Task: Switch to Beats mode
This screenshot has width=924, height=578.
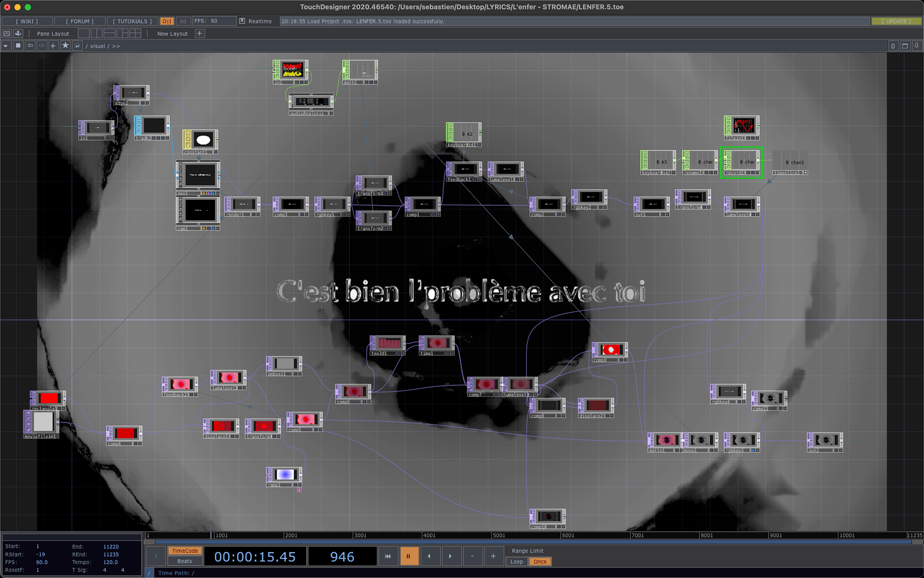Action: click(x=185, y=561)
